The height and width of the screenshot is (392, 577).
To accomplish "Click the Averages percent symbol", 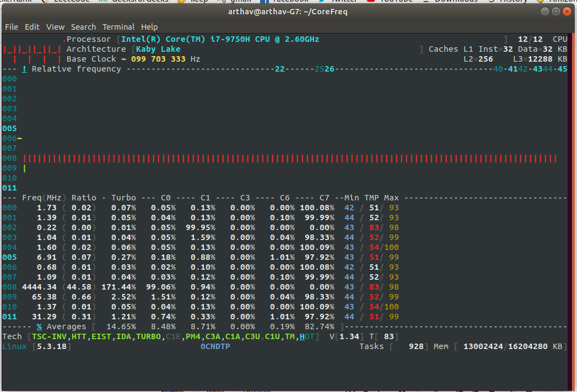I will [39, 326].
